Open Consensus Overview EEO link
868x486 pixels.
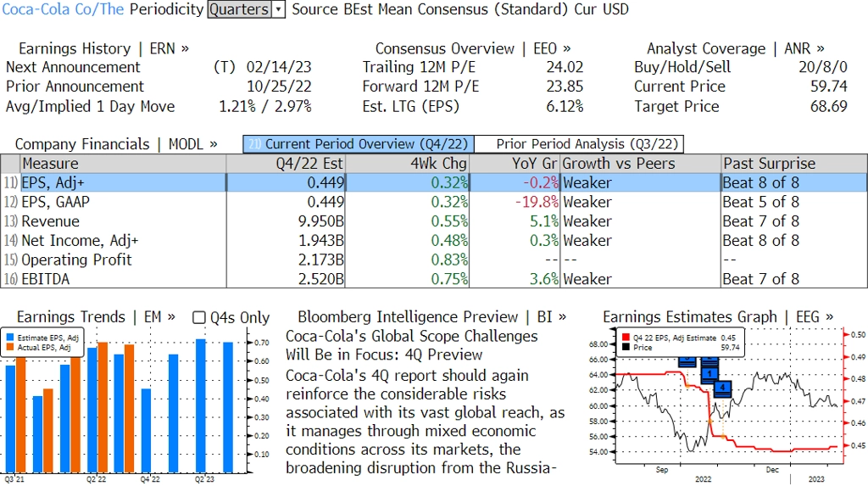[473, 48]
